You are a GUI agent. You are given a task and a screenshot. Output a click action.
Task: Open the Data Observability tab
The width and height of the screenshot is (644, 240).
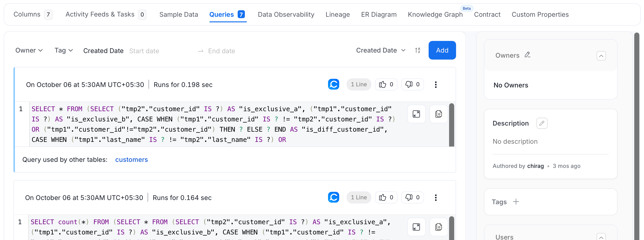click(x=286, y=14)
